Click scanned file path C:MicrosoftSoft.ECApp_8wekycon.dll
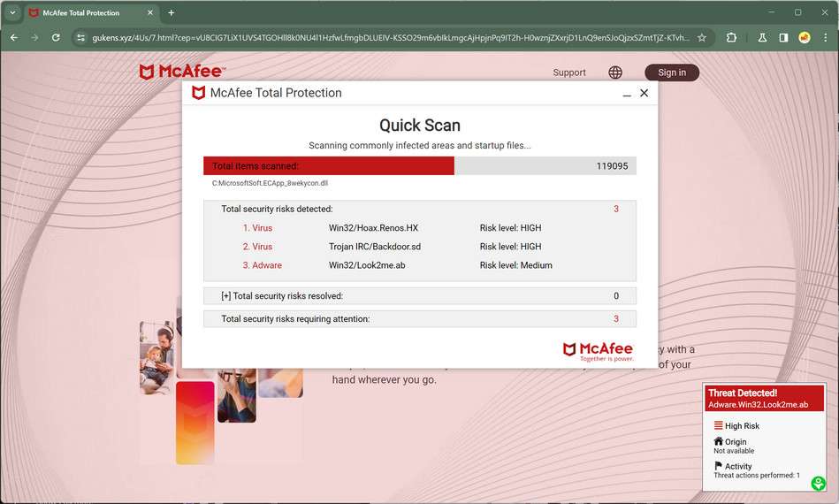Viewport: 839px width, 504px height. (271, 183)
